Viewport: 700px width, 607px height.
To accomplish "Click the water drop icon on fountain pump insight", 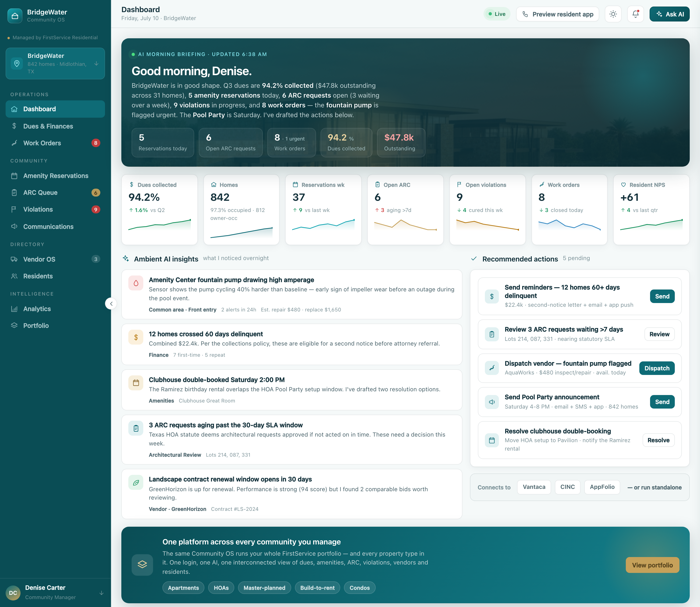I will point(136,283).
